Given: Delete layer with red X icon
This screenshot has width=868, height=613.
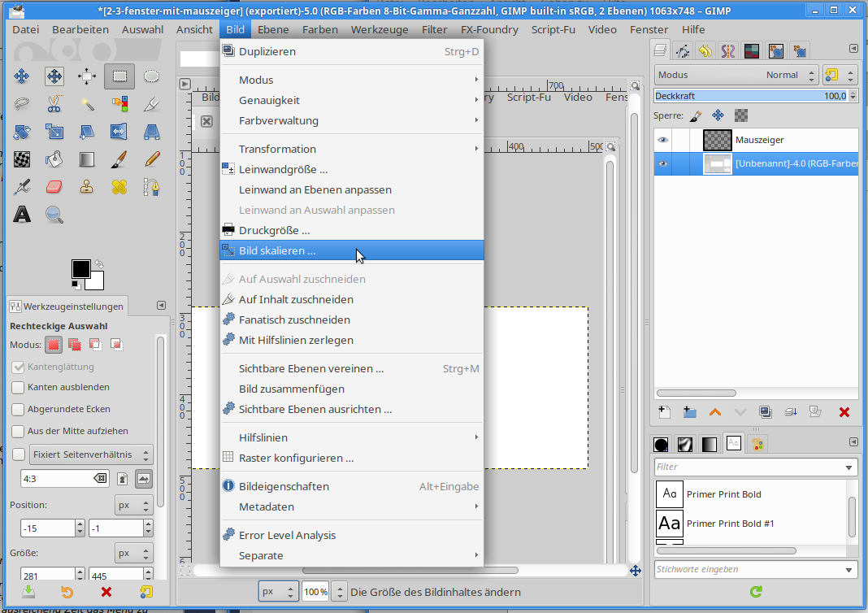Looking at the screenshot, I should [844, 412].
